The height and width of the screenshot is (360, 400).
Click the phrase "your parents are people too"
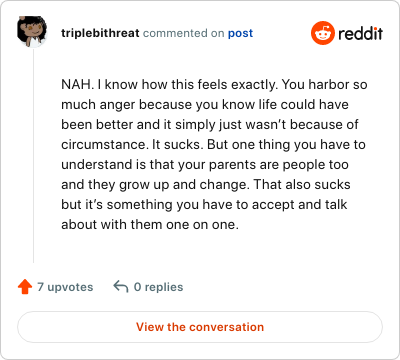coord(263,165)
